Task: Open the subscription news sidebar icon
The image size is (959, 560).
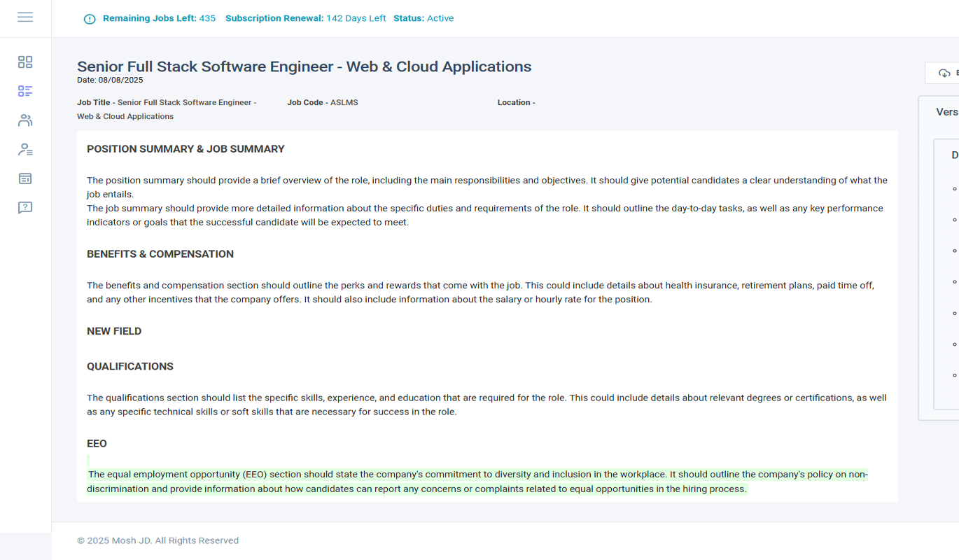Action: click(25, 178)
